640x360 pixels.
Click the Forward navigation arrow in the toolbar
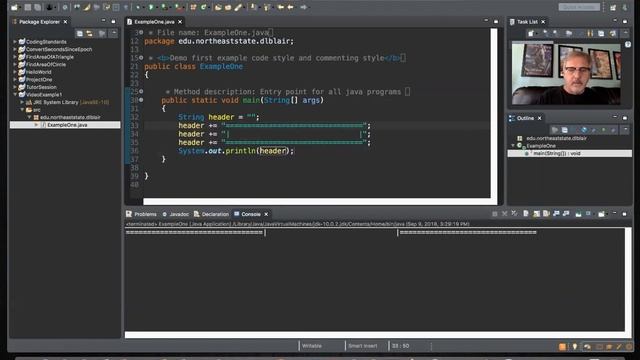(304, 7)
